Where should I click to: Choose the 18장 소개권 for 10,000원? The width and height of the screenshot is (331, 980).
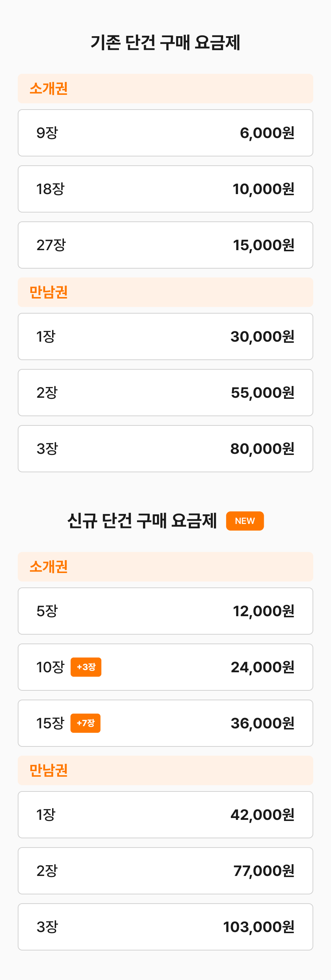(x=165, y=189)
